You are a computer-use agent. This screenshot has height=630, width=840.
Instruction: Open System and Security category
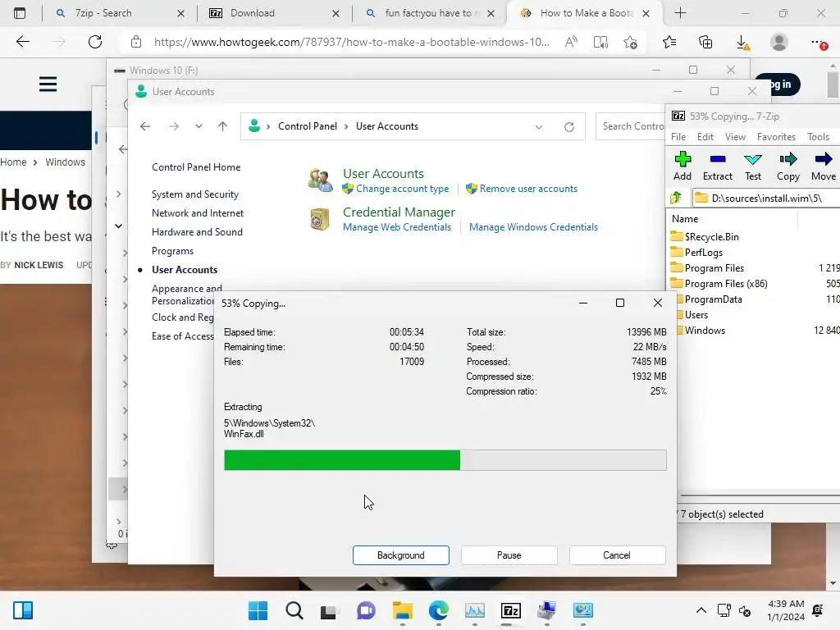pyautogui.click(x=195, y=194)
